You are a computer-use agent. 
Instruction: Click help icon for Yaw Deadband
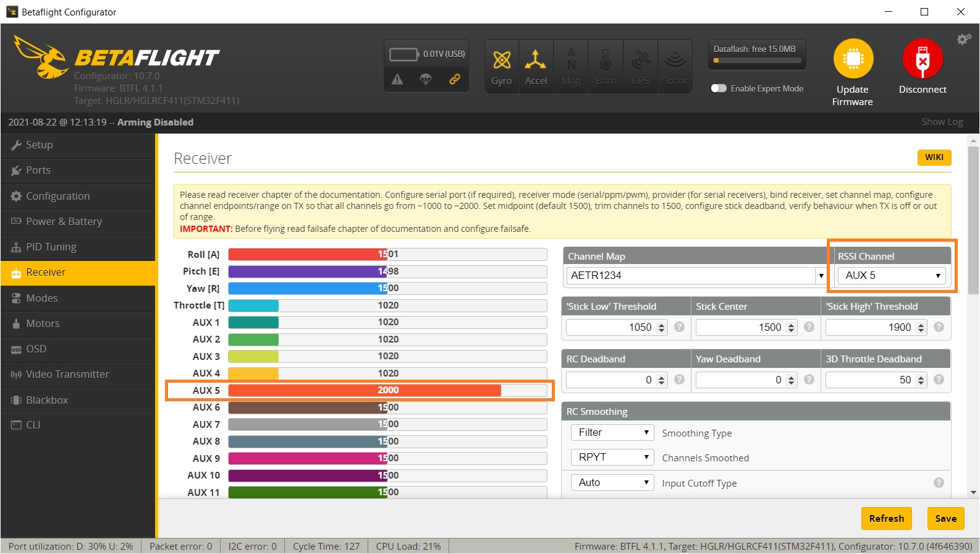tap(809, 380)
